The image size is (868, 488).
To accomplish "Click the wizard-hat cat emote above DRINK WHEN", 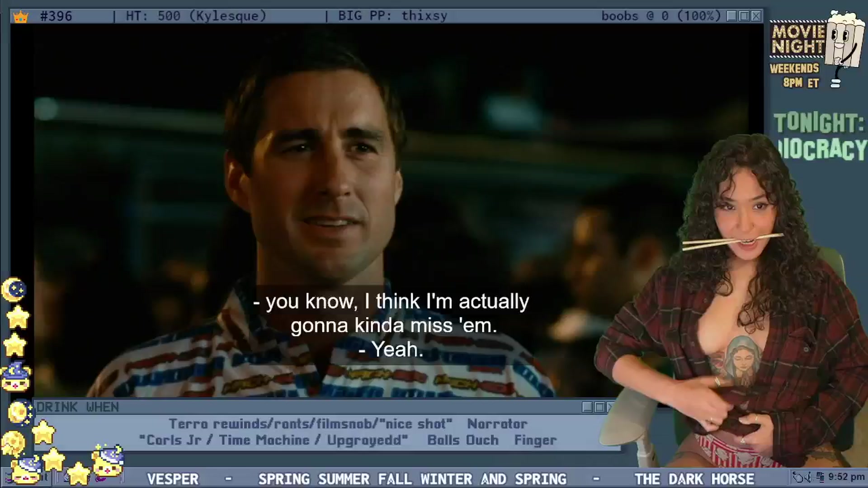I will pyautogui.click(x=16, y=377).
